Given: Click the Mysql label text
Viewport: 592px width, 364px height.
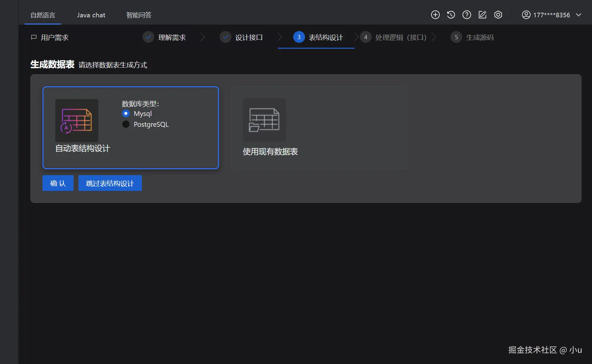Looking at the screenshot, I should coord(143,114).
